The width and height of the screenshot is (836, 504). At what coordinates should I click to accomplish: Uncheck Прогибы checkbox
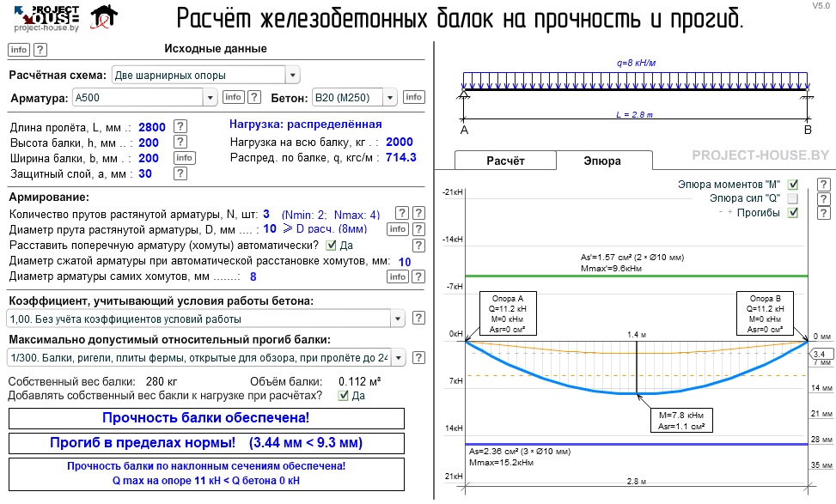coord(793,213)
